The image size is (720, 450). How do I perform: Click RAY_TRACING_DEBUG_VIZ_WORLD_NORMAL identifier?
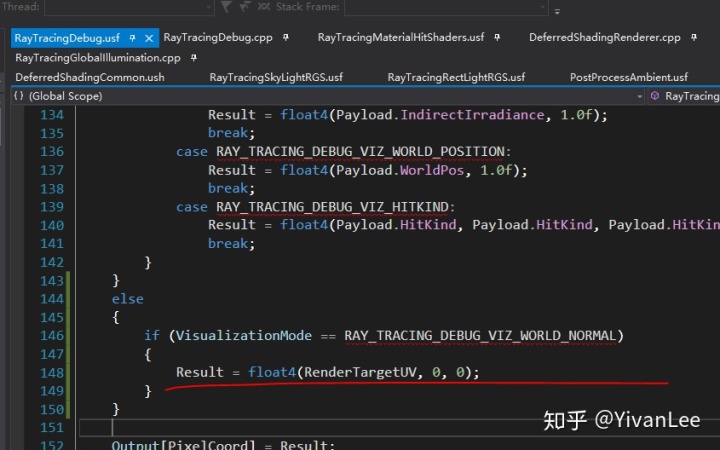coord(480,336)
